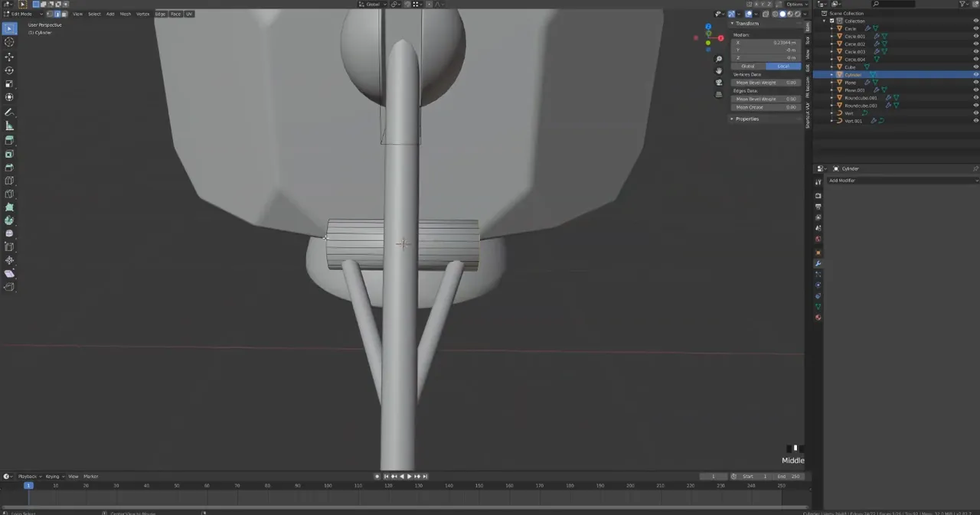Select the Annotate tool
Screen dimensions: 980x515
(x=9, y=112)
